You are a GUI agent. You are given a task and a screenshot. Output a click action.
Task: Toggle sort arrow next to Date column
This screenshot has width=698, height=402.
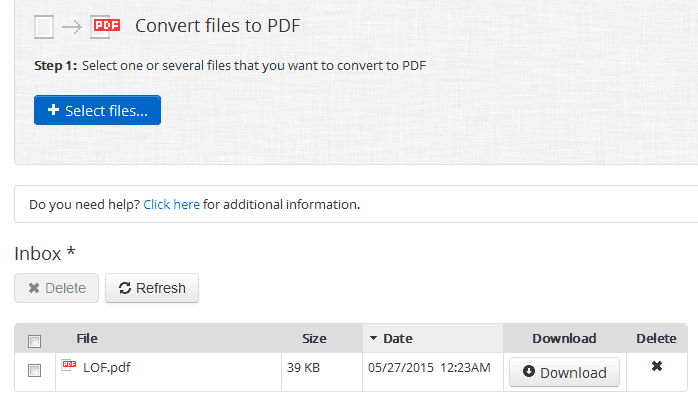(373, 338)
